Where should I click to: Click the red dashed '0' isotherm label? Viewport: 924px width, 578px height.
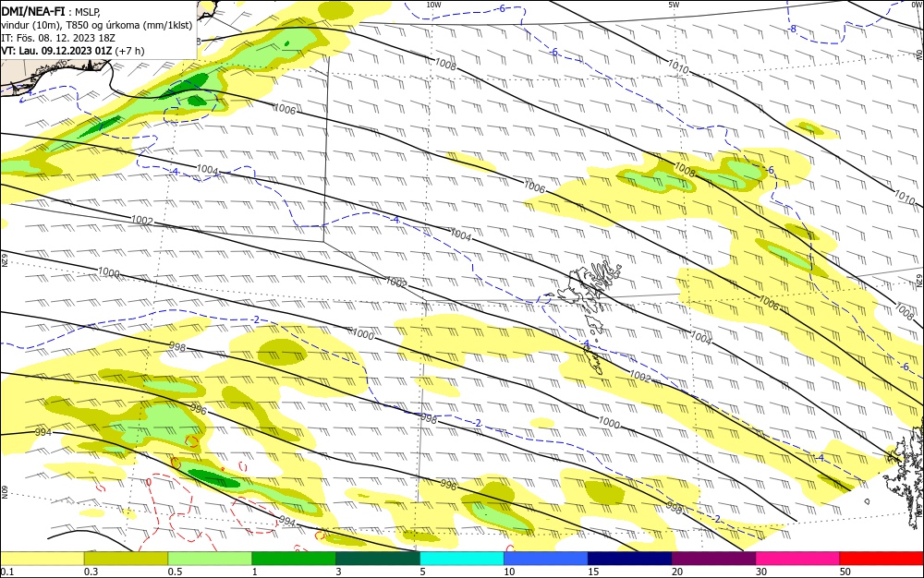(149, 481)
